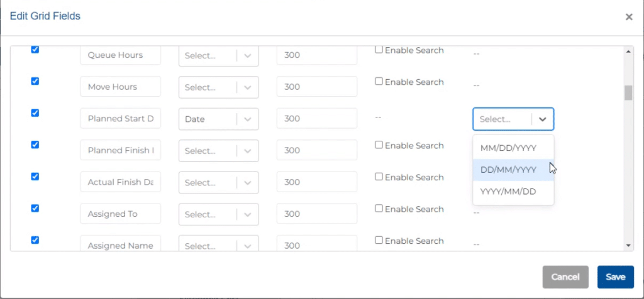Image resolution: width=644 pixels, height=299 pixels.
Task: Expand the Planned Finish type dropdown
Action: click(x=218, y=151)
